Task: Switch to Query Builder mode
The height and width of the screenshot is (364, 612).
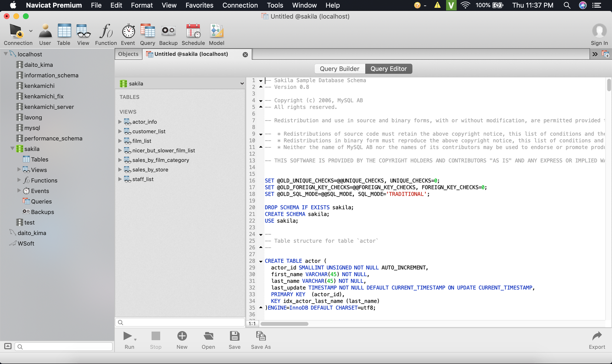Action: point(339,69)
